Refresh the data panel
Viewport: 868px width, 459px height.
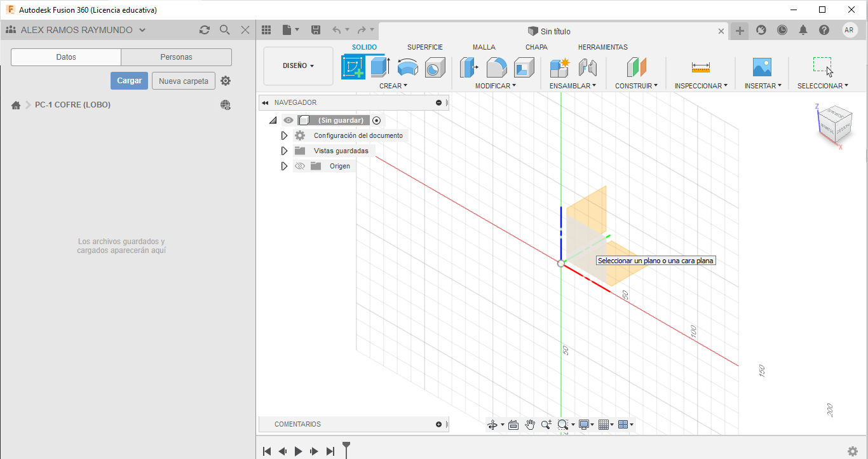(x=204, y=30)
